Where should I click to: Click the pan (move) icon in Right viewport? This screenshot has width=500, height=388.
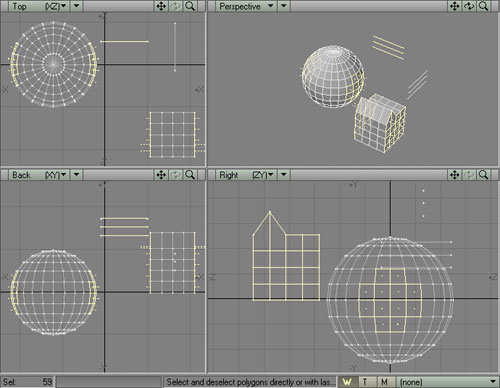(x=455, y=175)
